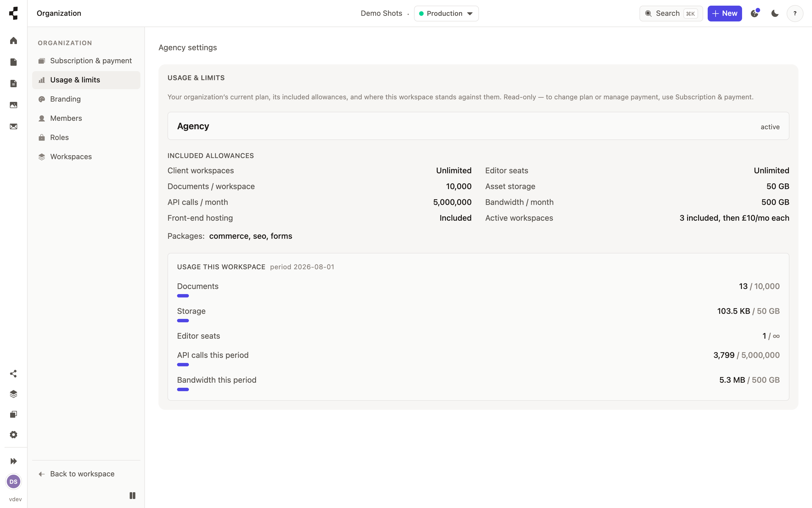Screen dimensions: 812x508
Task: Open the lined document icon in left rail
Action: point(14,84)
